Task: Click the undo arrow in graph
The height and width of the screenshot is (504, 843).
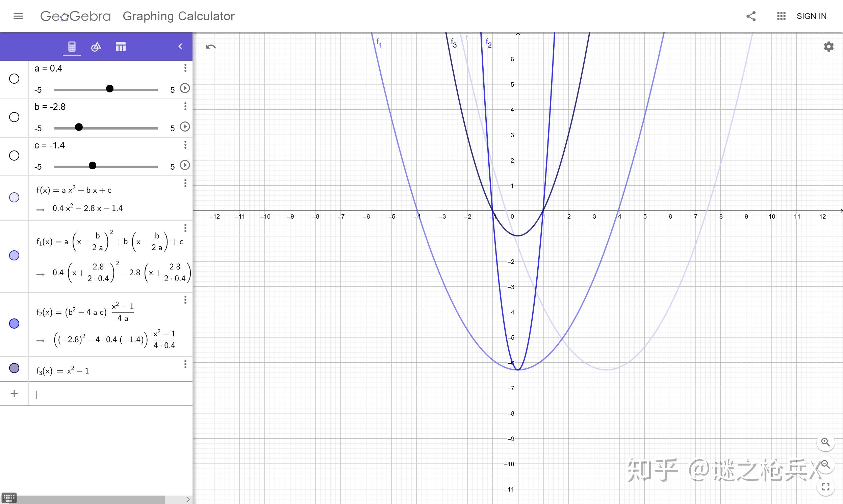Action: [x=211, y=47]
